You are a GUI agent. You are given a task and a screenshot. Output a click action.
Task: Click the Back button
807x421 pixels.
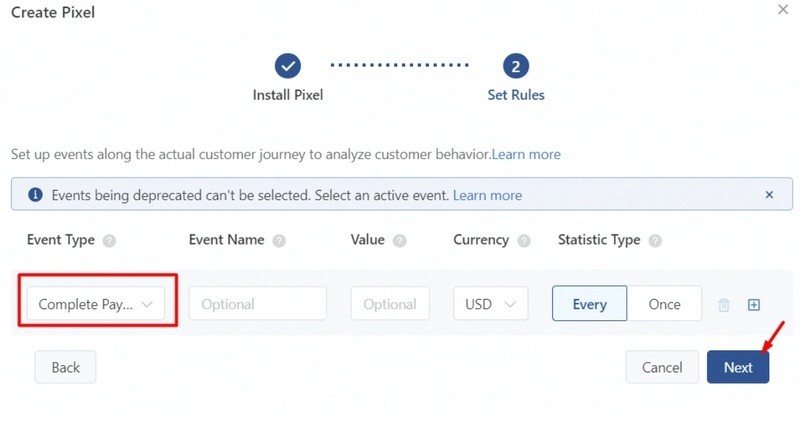(65, 367)
